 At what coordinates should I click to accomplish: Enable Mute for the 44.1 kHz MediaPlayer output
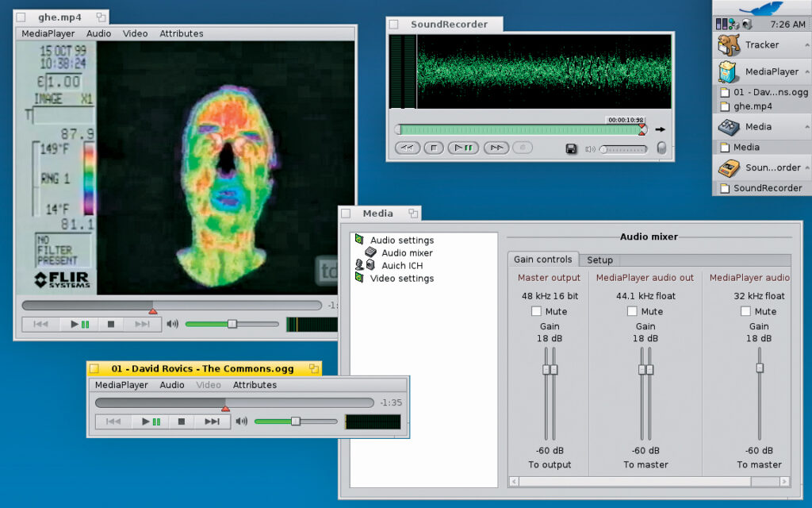click(x=632, y=312)
